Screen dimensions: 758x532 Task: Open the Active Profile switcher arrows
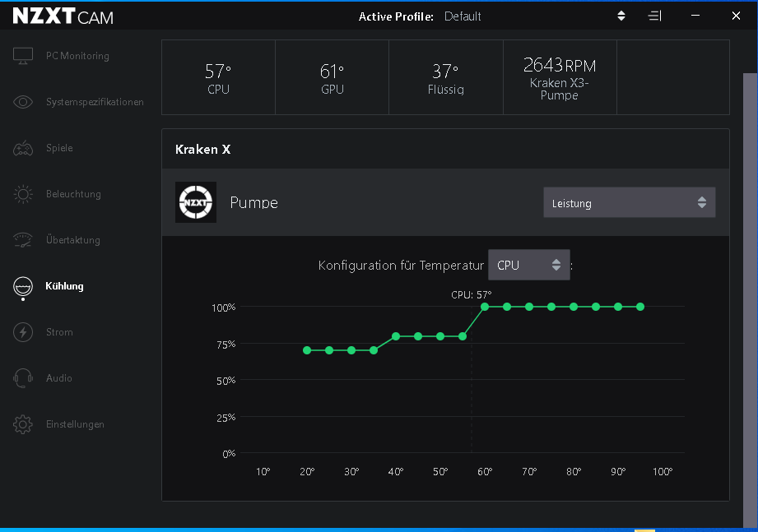pyautogui.click(x=621, y=16)
